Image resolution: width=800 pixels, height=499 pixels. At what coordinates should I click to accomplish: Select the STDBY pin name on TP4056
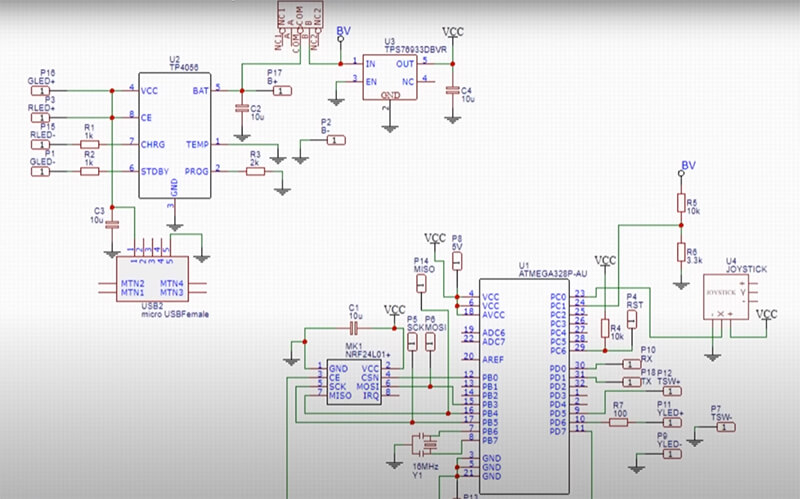tap(155, 171)
